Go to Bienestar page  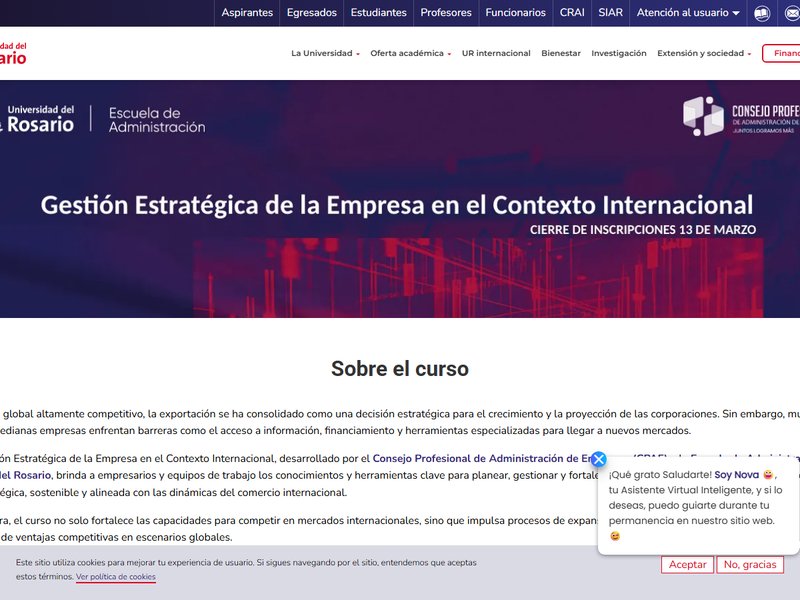561,53
